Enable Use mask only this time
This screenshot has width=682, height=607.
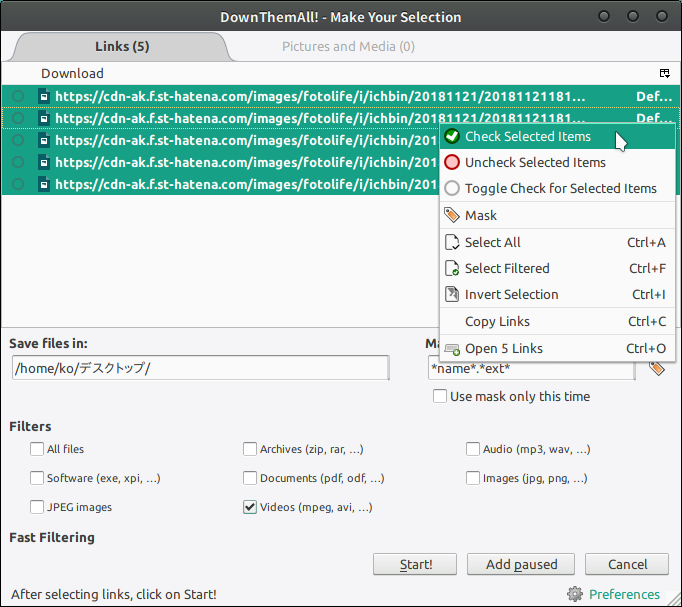click(x=440, y=396)
